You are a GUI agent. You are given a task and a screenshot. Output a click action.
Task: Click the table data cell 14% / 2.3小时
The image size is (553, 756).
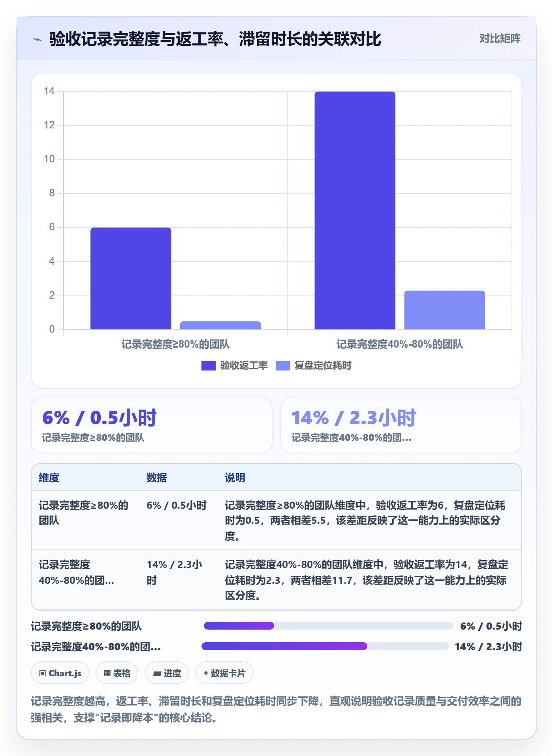(175, 572)
